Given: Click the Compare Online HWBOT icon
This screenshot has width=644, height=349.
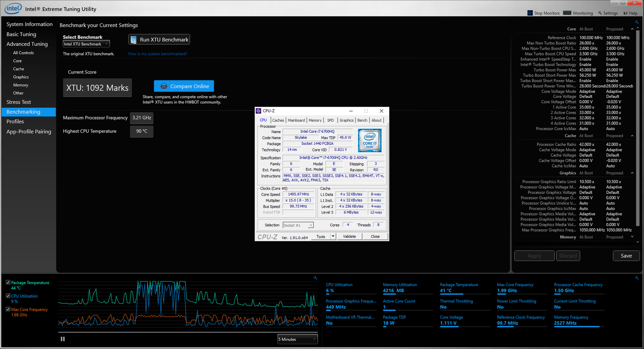Looking at the screenshot, I should [x=163, y=86].
